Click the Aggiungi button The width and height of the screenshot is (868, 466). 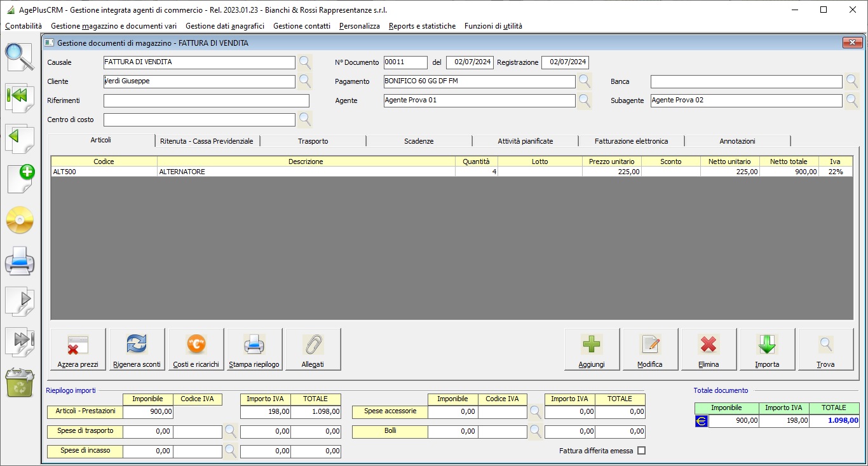click(592, 350)
